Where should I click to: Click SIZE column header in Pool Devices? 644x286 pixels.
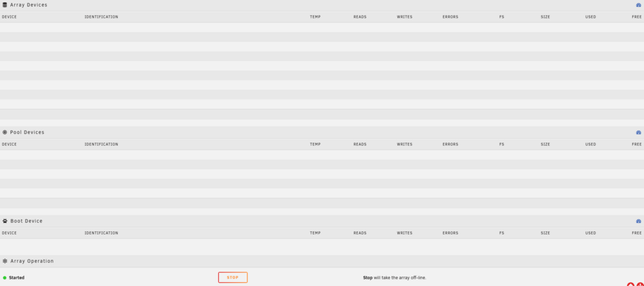coord(545,144)
